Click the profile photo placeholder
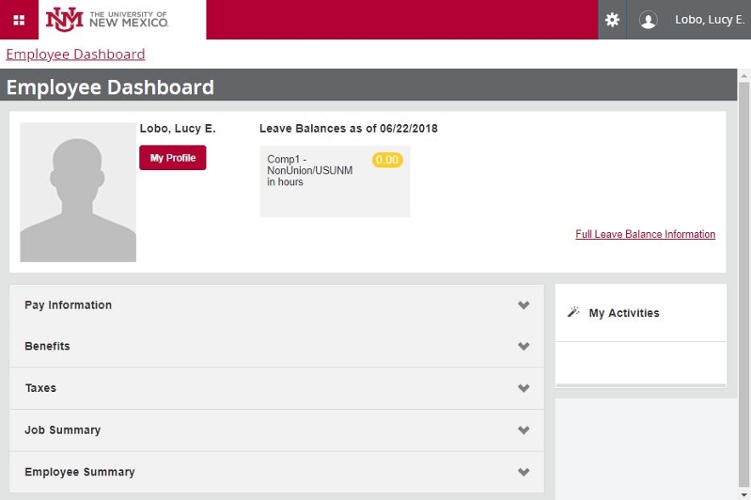751x500 pixels. tap(78, 192)
